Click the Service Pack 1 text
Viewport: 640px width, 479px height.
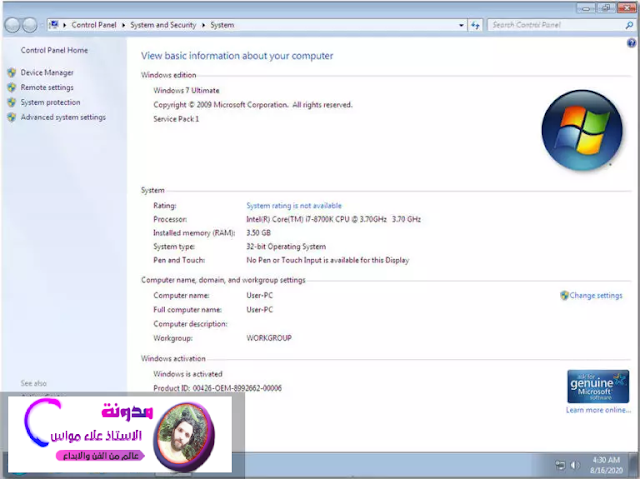pos(176,119)
